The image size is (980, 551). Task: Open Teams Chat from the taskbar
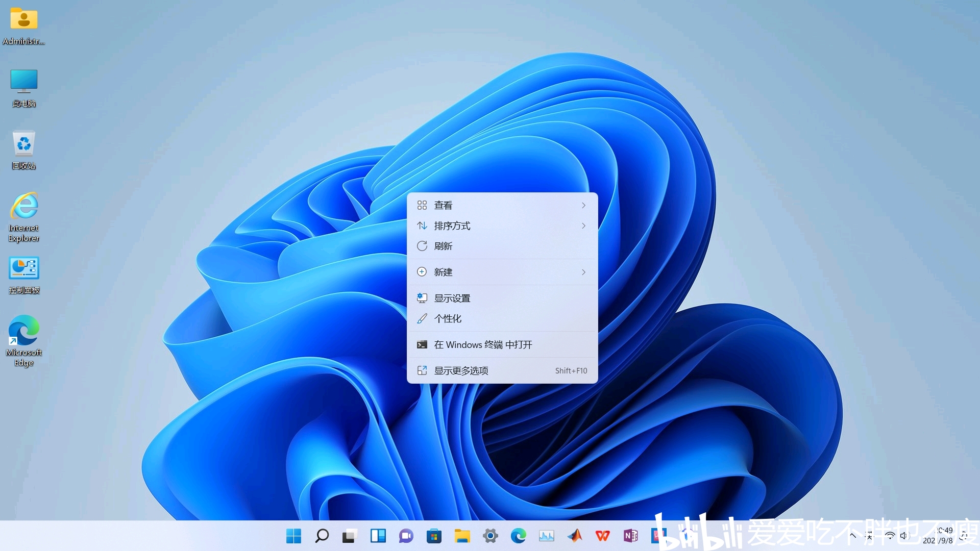[406, 536]
